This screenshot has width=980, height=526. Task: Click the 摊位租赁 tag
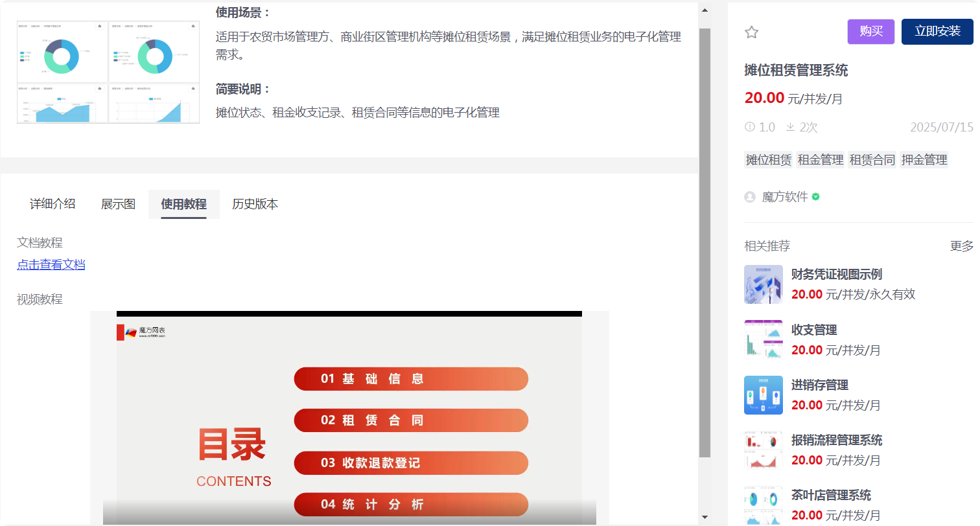click(x=768, y=159)
